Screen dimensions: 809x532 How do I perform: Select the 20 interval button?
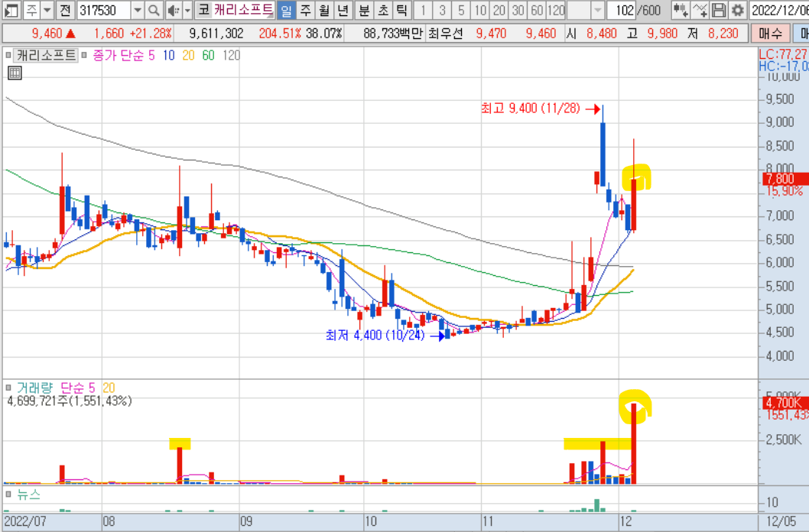click(x=499, y=10)
